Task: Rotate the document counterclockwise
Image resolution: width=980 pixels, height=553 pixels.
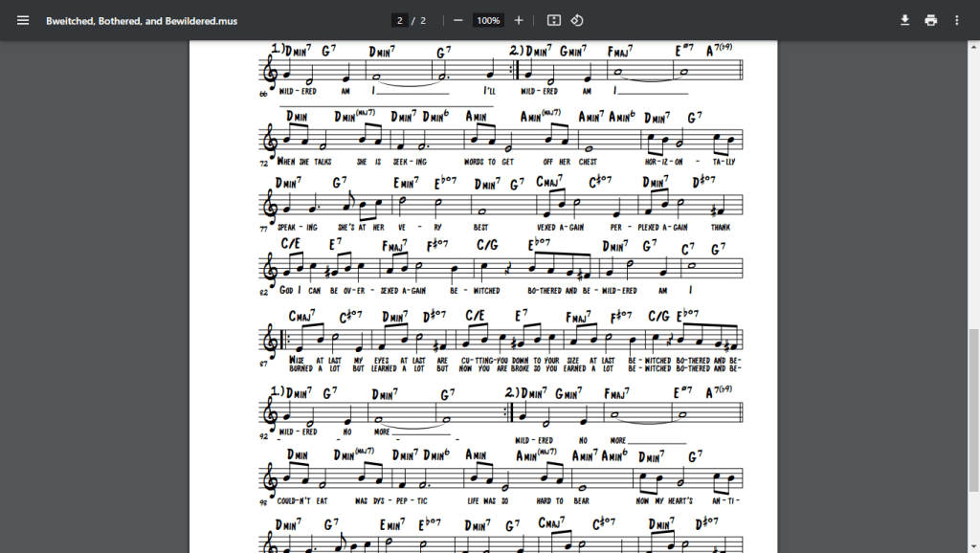Action: click(x=577, y=20)
